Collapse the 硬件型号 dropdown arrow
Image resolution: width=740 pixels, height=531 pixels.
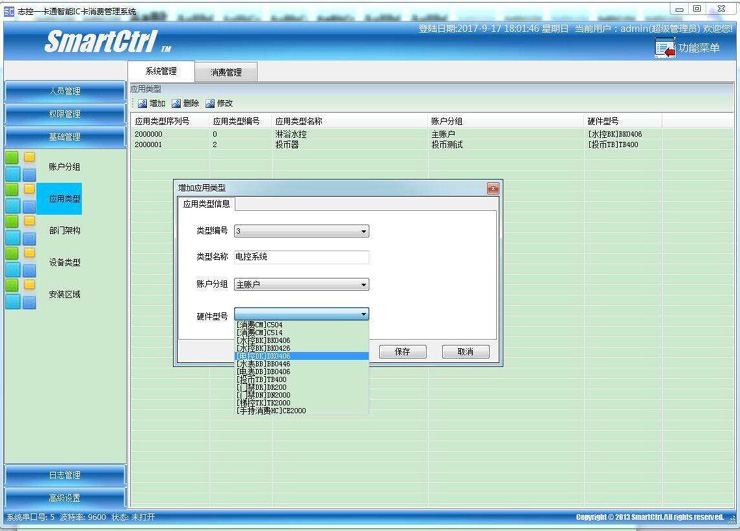tap(364, 315)
